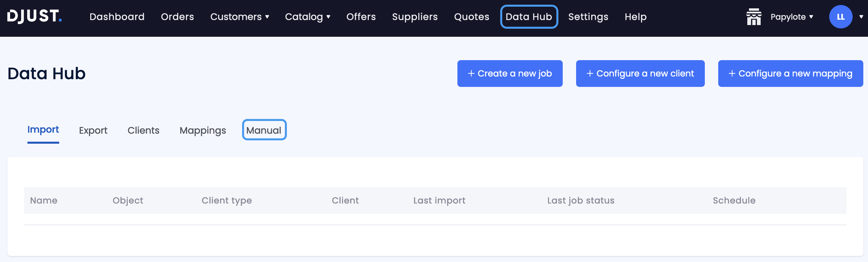
Task: Open the Suppliers page
Action: [415, 17]
